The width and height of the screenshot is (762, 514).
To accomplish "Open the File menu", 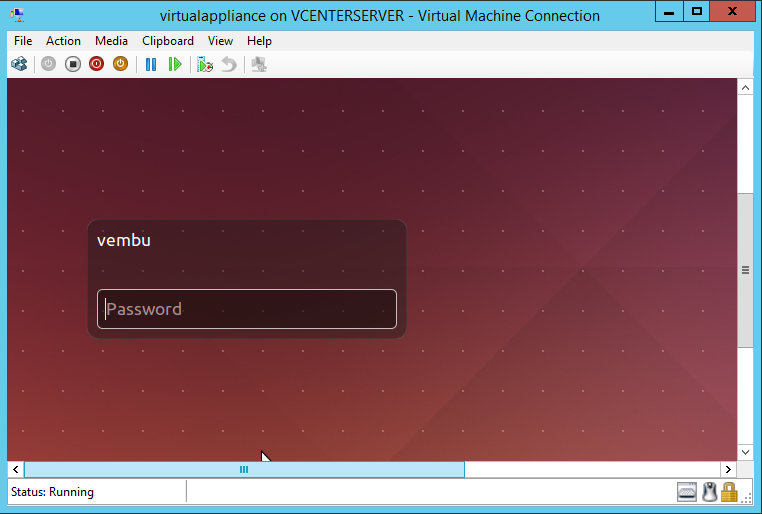I will [x=23, y=41].
